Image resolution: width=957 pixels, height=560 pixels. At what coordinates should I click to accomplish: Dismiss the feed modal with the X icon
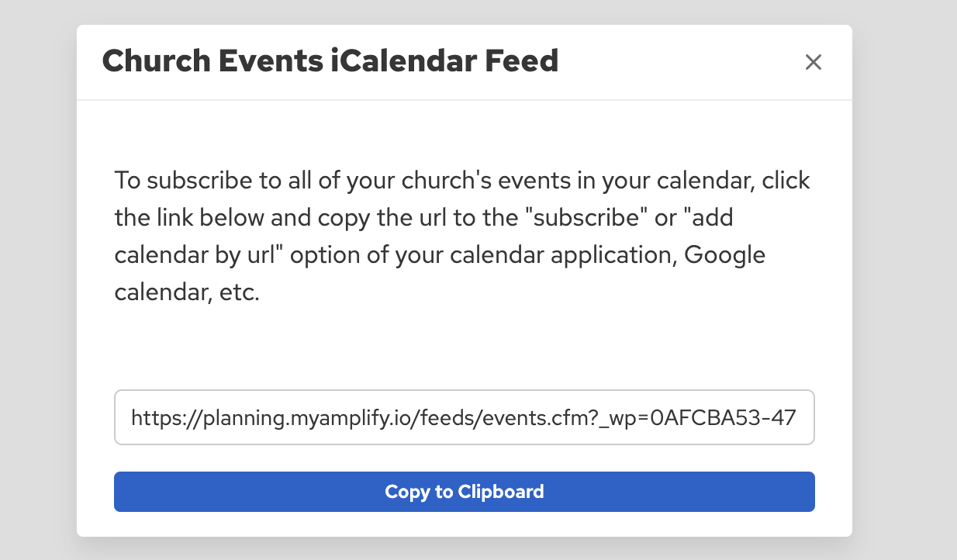point(813,62)
